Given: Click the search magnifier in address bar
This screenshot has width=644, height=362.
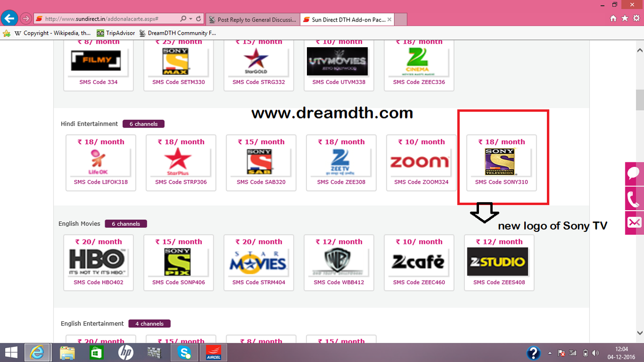Looking at the screenshot, I should pyautogui.click(x=183, y=19).
